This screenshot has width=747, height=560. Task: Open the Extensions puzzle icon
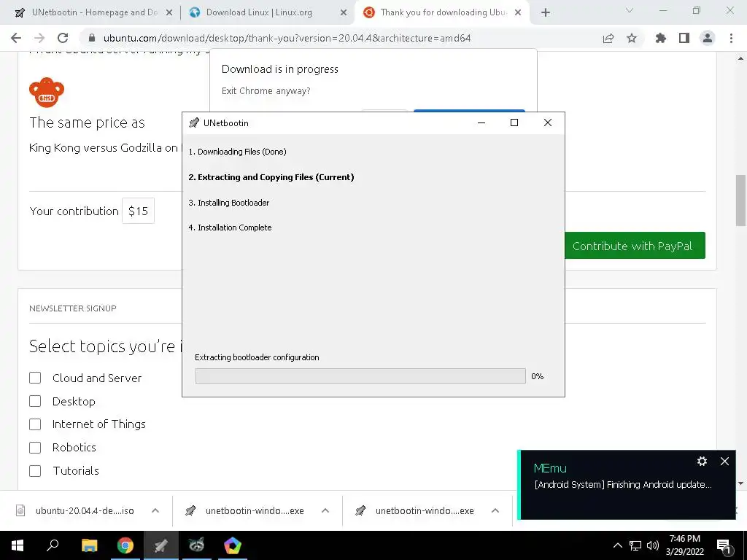(660, 38)
